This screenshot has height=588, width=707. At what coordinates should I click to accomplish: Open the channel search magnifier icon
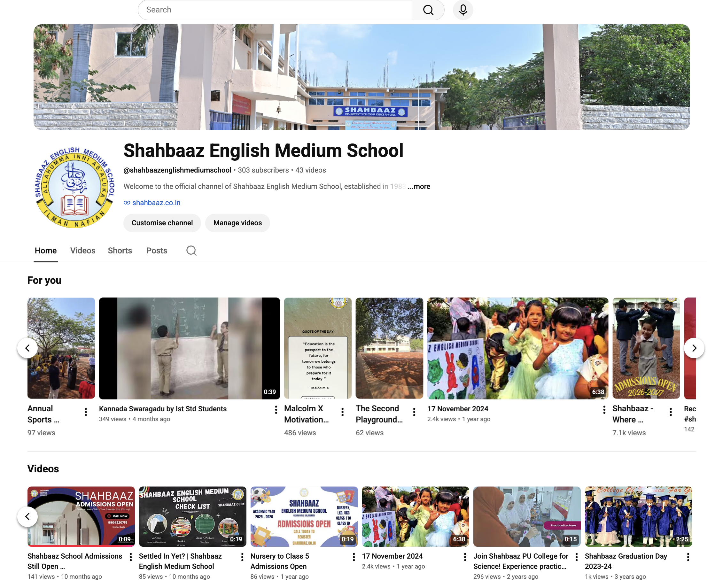(x=191, y=251)
